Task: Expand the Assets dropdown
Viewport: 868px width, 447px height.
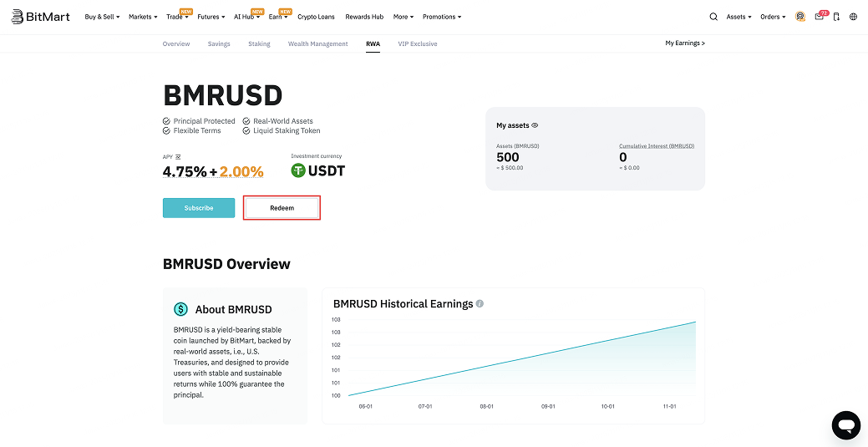Action: coord(739,17)
